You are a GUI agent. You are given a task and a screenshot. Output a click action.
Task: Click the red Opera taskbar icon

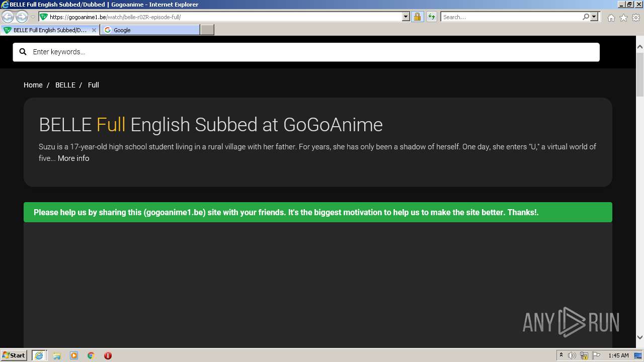[108, 355]
